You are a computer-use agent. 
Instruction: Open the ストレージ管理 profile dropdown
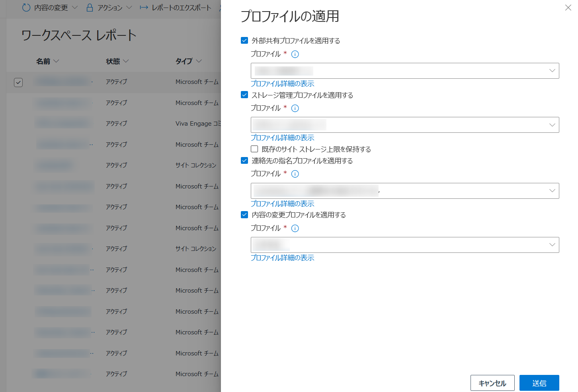[x=405, y=125]
